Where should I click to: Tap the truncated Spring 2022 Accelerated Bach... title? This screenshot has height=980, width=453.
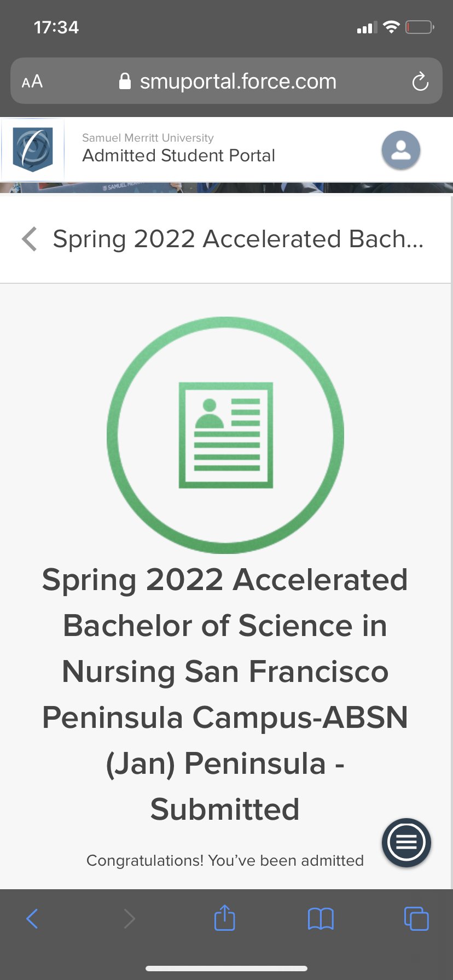pyautogui.click(x=238, y=239)
